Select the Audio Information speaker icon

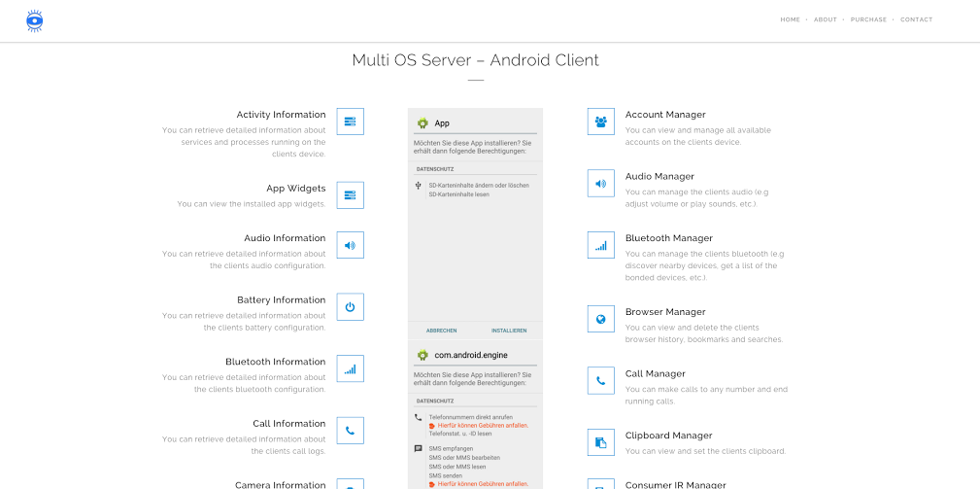point(350,245)
